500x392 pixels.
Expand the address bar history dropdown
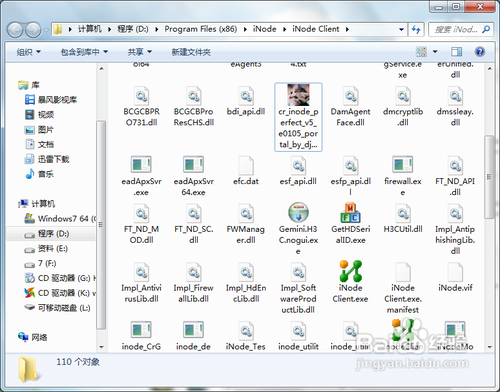coord(401,29)
